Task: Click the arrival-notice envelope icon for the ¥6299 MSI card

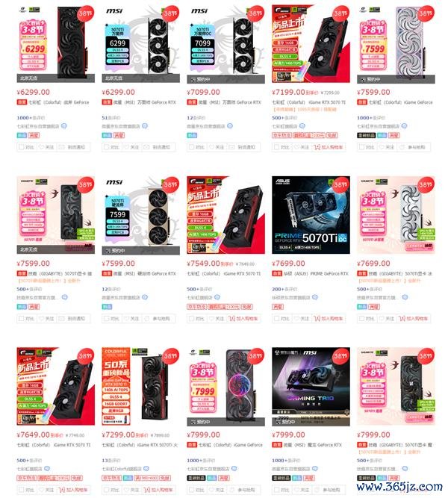Action: tap(146, 147)
